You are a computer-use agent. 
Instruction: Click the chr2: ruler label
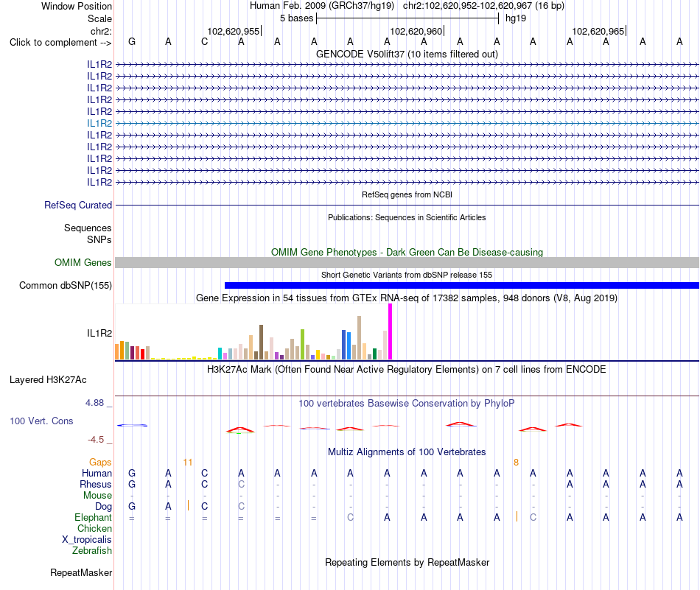tap(101, 31)
